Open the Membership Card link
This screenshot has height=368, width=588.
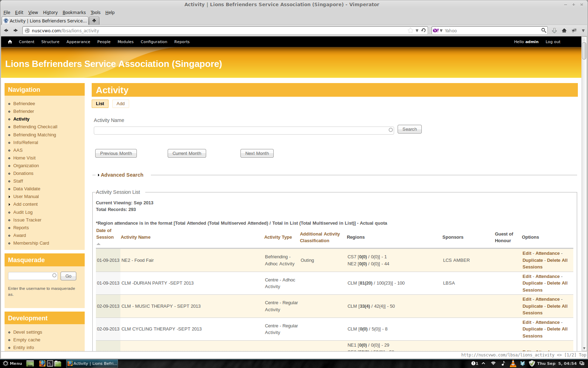pyautogui.click(x=31, y=243)
